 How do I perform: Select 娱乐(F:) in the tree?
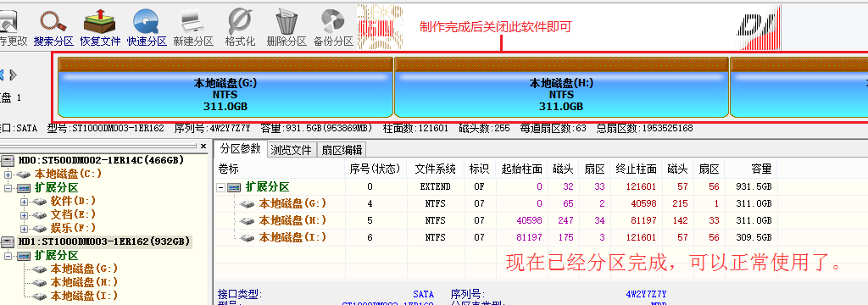[73, 228]
